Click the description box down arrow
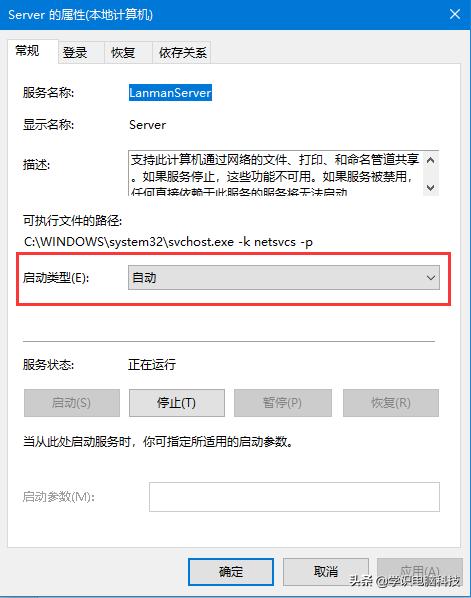 point(431,187)
